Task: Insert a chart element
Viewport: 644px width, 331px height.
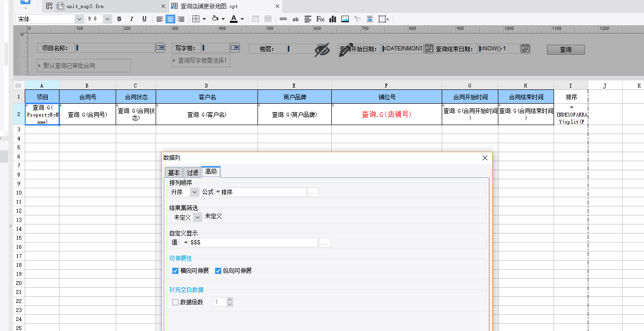Action: coord(333,19)
